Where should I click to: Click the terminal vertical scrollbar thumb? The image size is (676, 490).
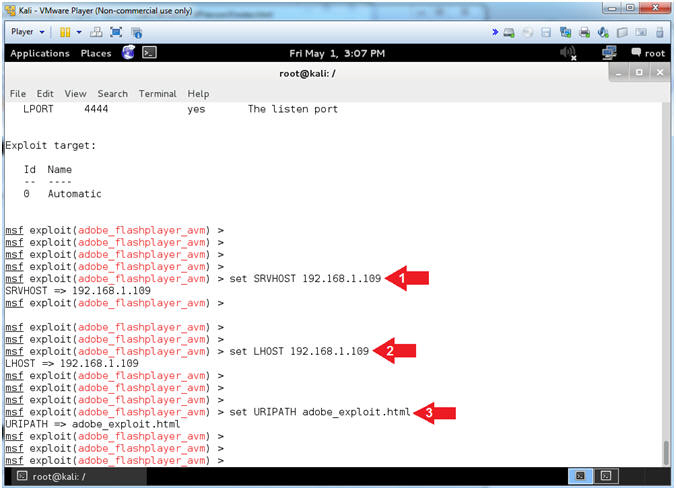[666, 452]
